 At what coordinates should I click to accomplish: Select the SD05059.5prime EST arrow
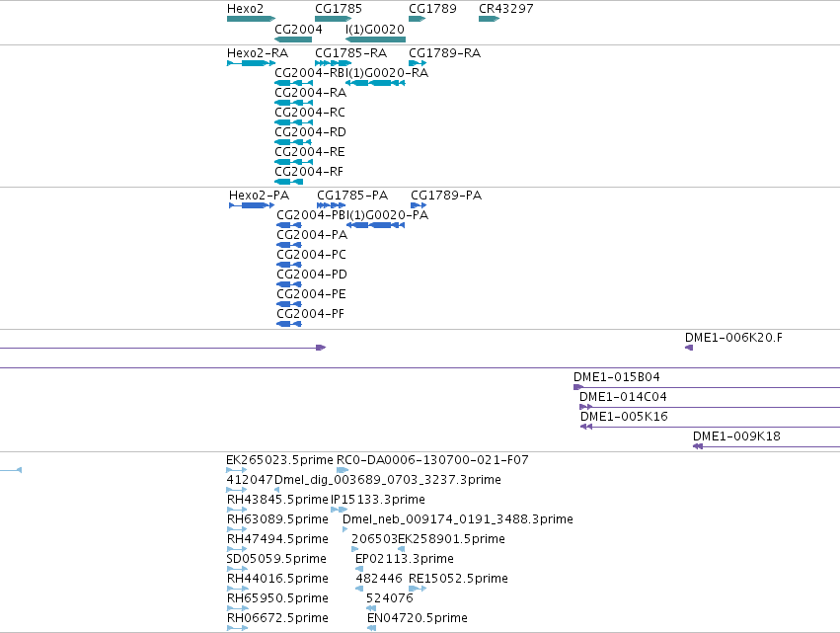pos(237,569)
